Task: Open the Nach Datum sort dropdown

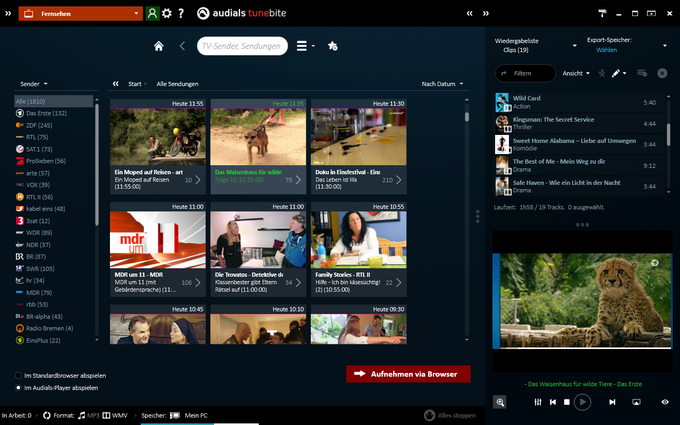Action: point(442,84)
